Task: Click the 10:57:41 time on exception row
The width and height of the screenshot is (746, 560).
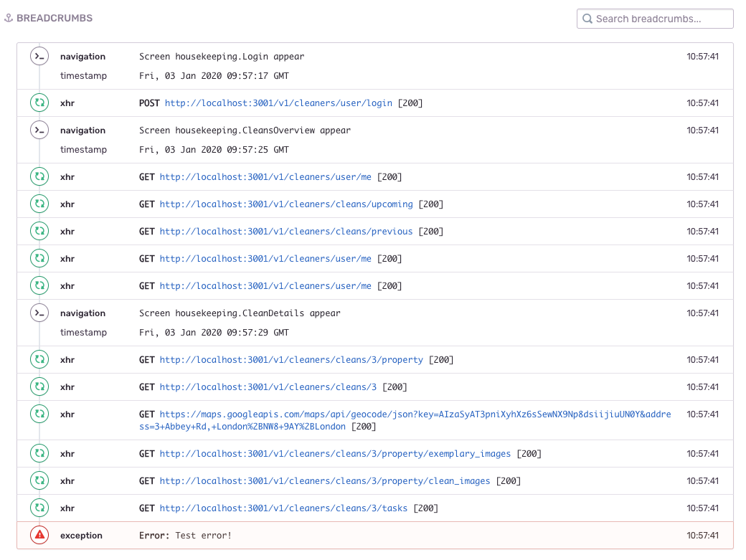Action: tap(702, 536)
